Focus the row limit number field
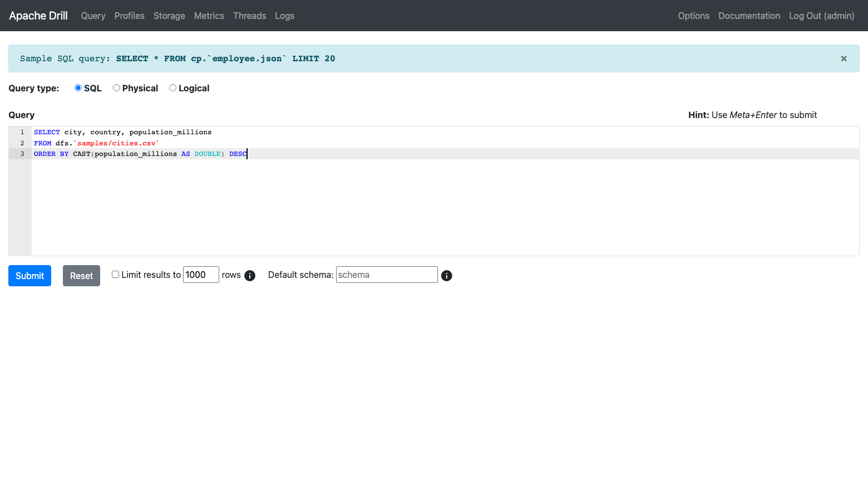The image size is (868, 489). pos(201,275)
